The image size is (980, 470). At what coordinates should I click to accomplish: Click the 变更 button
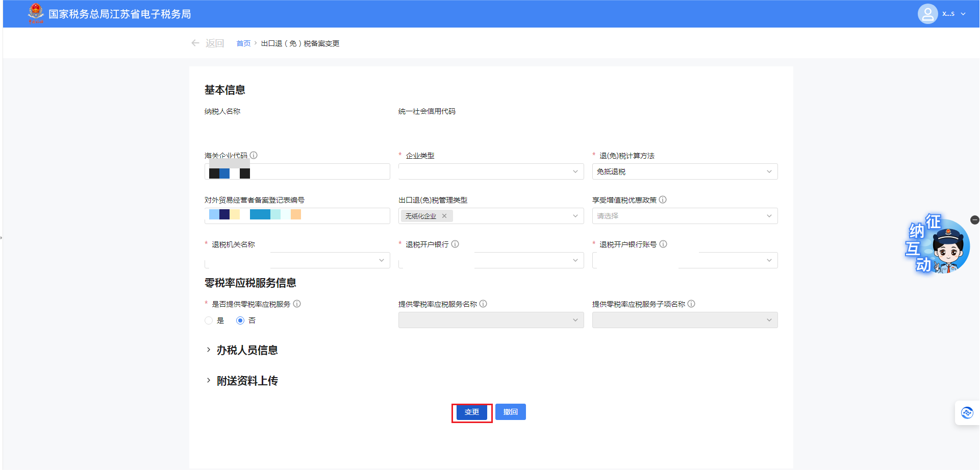(472, 412)
